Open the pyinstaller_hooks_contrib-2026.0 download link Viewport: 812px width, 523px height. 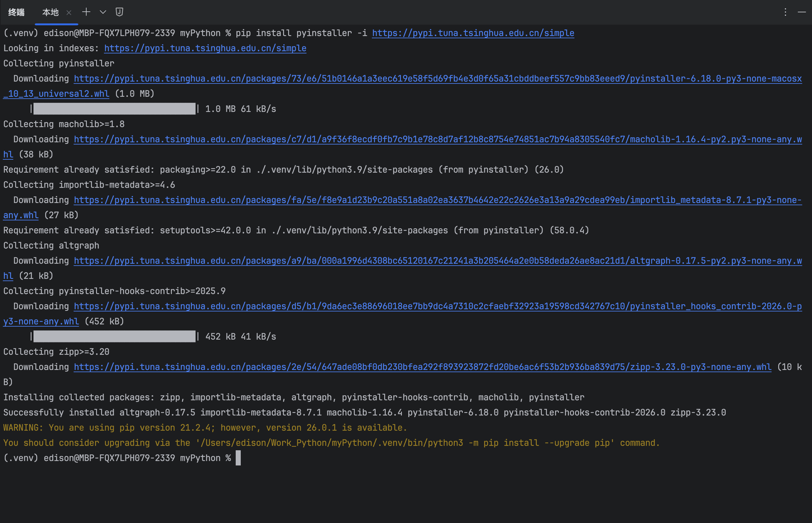click(438, 306)
